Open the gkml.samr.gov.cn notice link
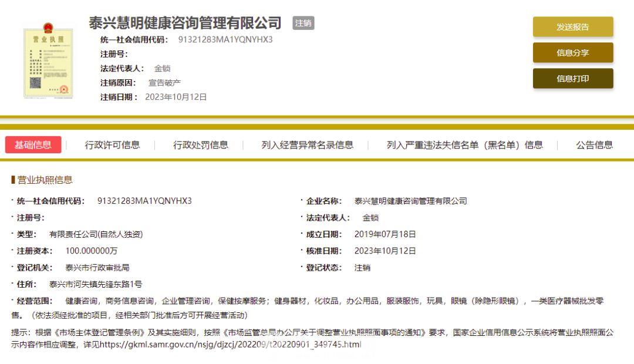 click(x=231, y=345)
